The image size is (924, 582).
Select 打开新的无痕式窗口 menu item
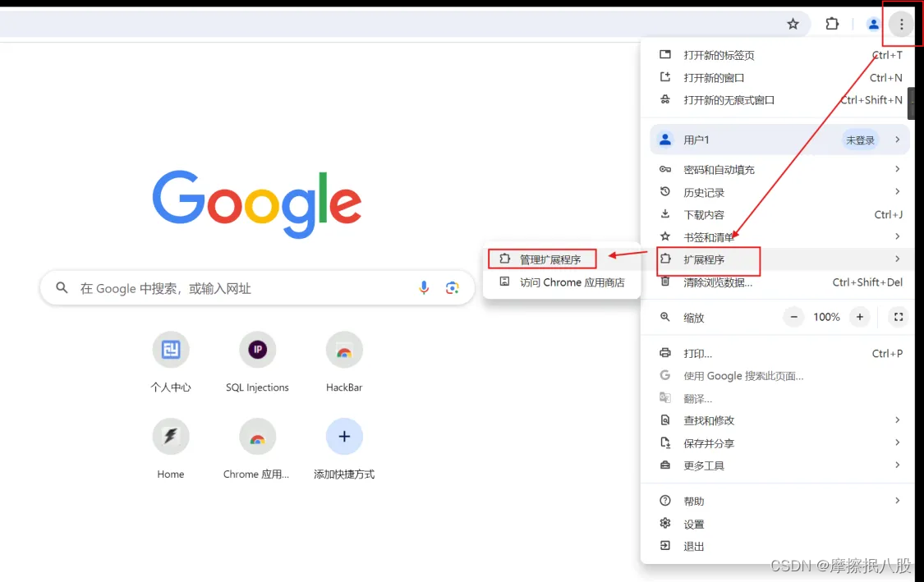tap(779, 99)
